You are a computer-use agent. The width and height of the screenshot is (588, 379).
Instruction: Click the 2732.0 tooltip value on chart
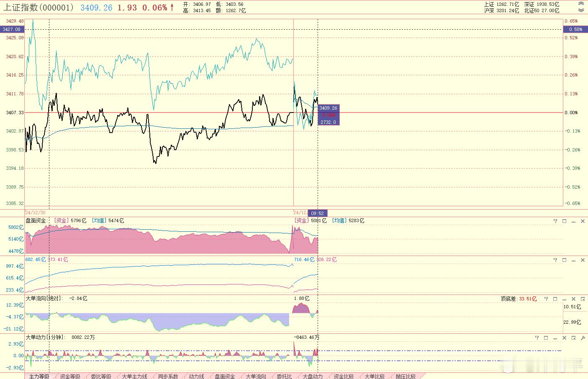pyautogui.click(x=328, y=122)
